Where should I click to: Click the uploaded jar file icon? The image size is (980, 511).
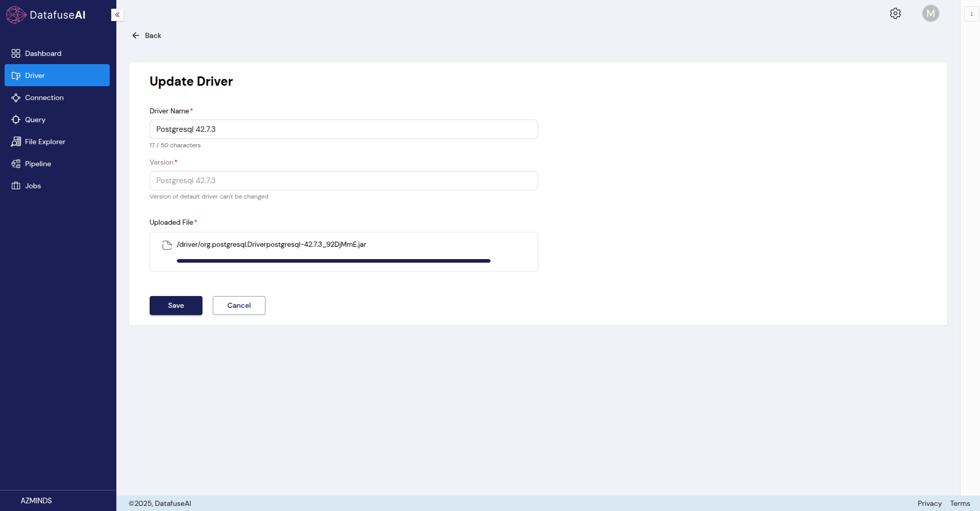coord(167,245)
